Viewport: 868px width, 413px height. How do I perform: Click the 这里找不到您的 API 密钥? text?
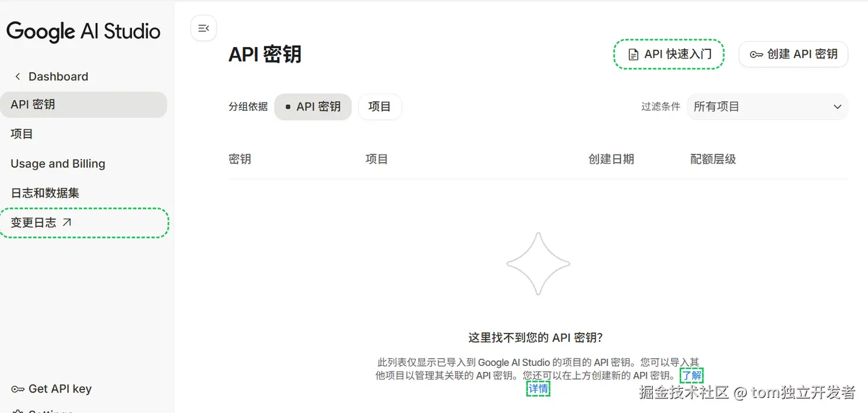click(x=535, y=338)
